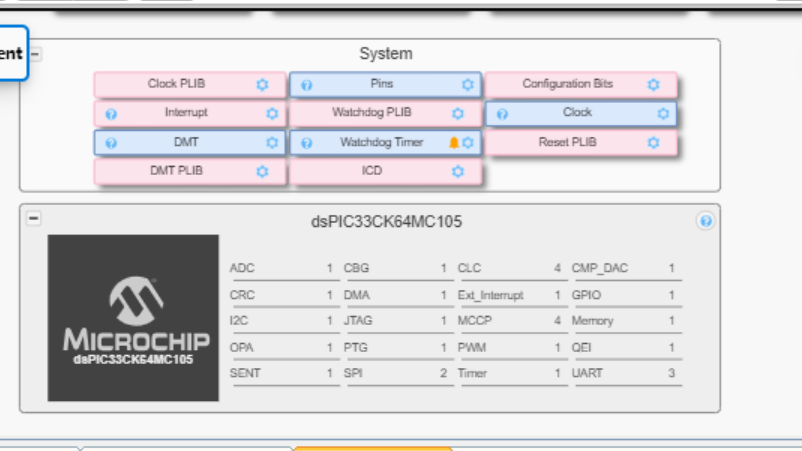
Task: Select the Pins module
Action: [385, 84]
